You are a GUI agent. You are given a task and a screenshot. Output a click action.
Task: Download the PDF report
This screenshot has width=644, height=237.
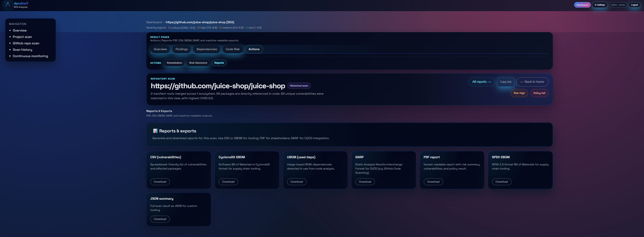pyautogui.click(x=433, y=182)
